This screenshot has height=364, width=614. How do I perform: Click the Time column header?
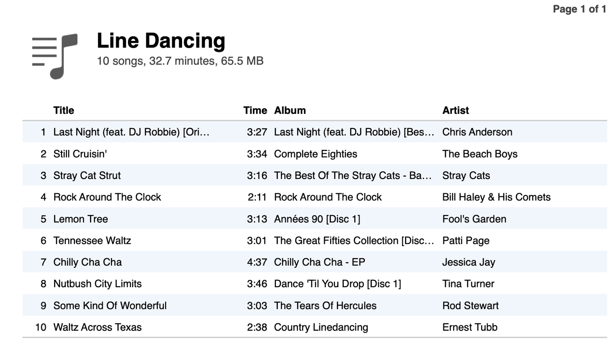[255, 110]
